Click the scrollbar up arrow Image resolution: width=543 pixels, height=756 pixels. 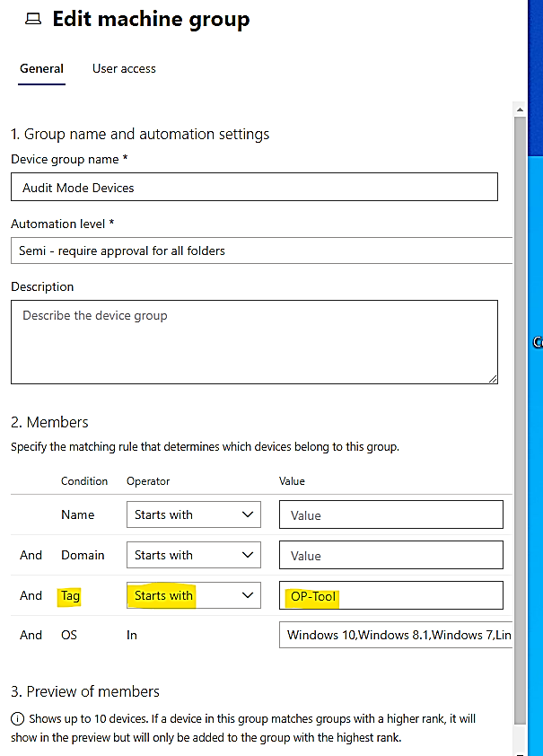pos(520,110)
